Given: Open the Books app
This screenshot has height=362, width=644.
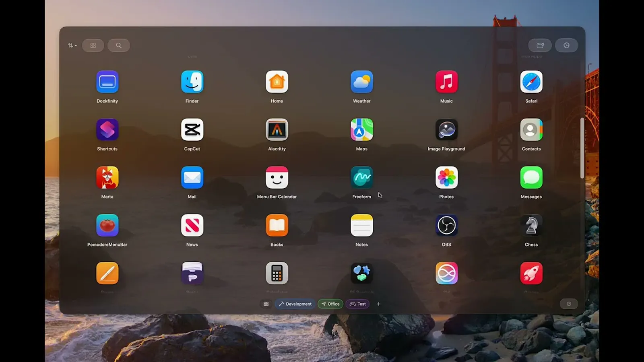Looking at the screenshot, I should (277, 226).
